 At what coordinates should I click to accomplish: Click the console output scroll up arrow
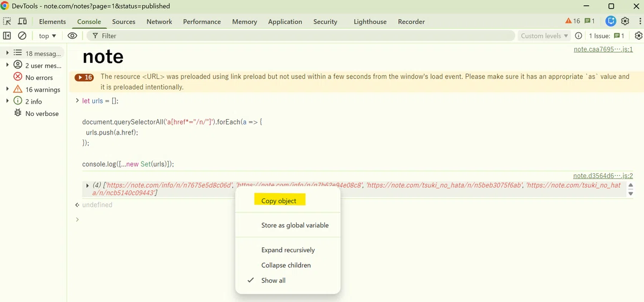(x=631, y=185)
